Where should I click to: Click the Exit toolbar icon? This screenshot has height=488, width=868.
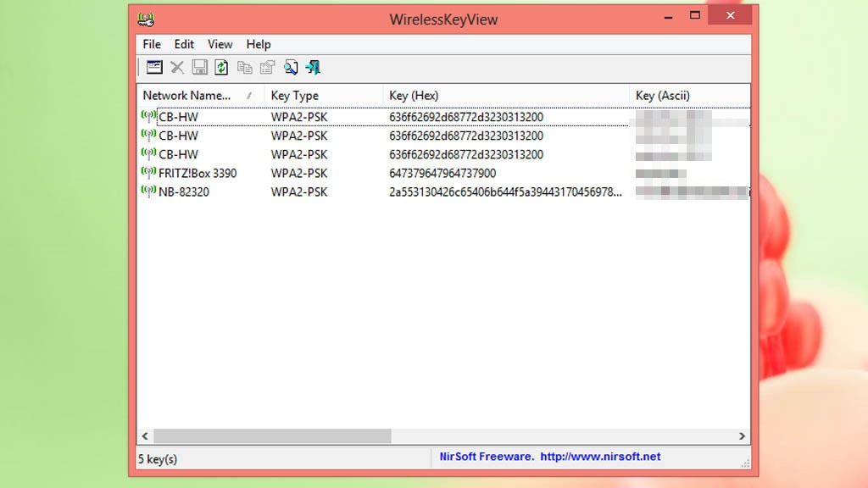tap(313, 68)
